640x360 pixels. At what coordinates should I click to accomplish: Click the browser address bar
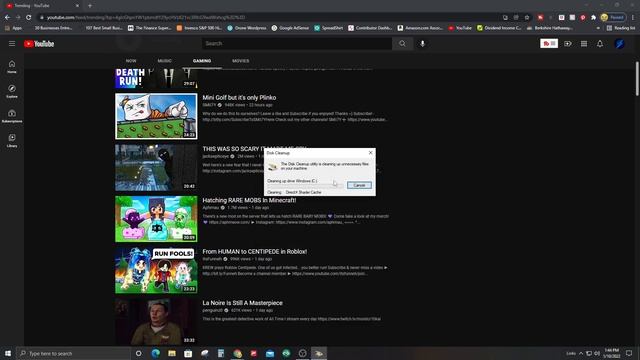point(269,18)
